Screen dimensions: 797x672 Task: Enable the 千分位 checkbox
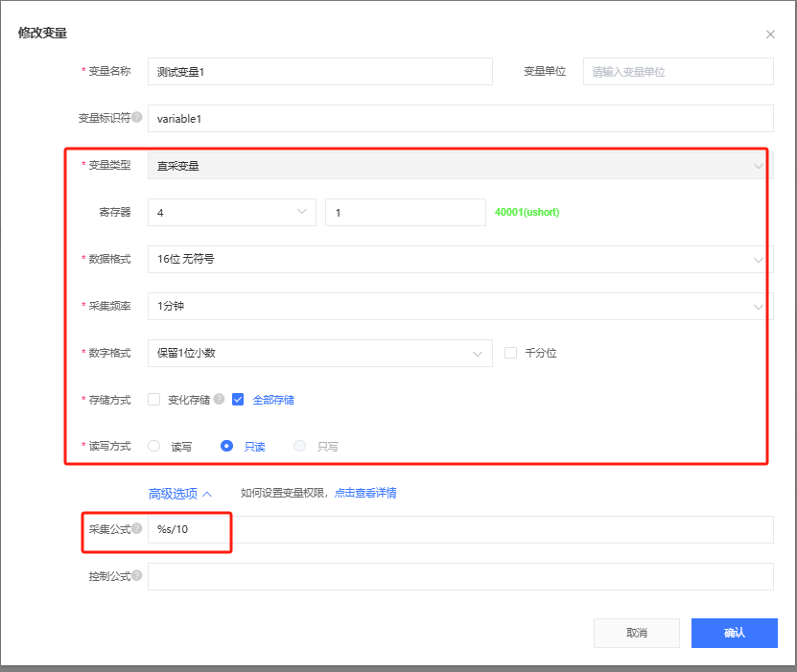(x=511, y=353)
